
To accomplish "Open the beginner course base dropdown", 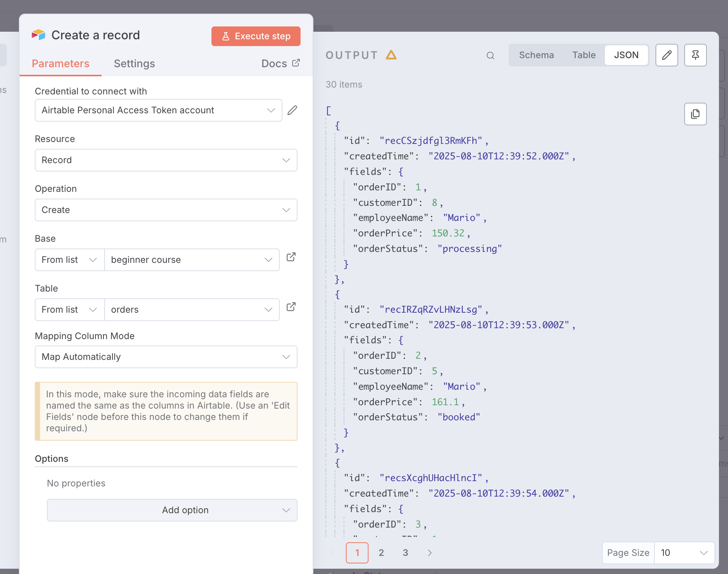I will pos(192,260).
